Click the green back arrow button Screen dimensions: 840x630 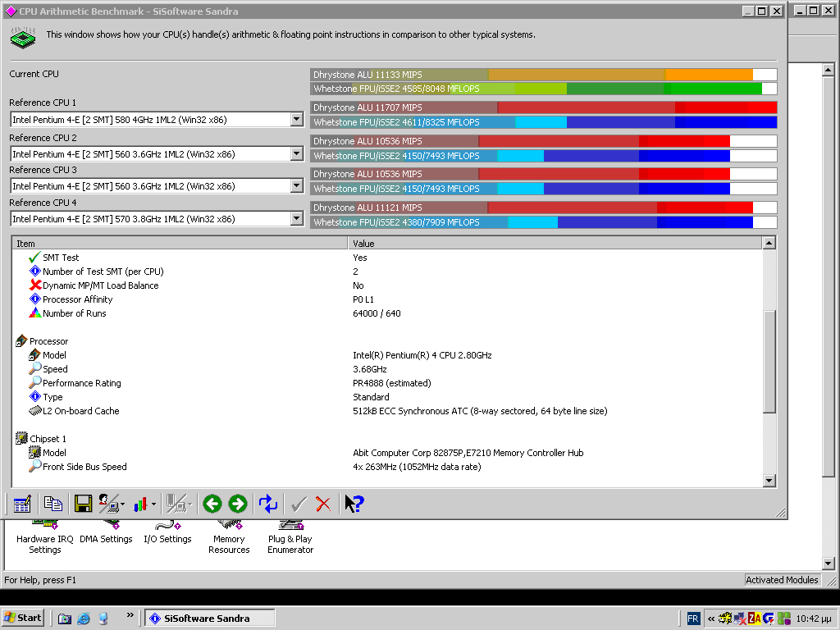click(212, 504)
